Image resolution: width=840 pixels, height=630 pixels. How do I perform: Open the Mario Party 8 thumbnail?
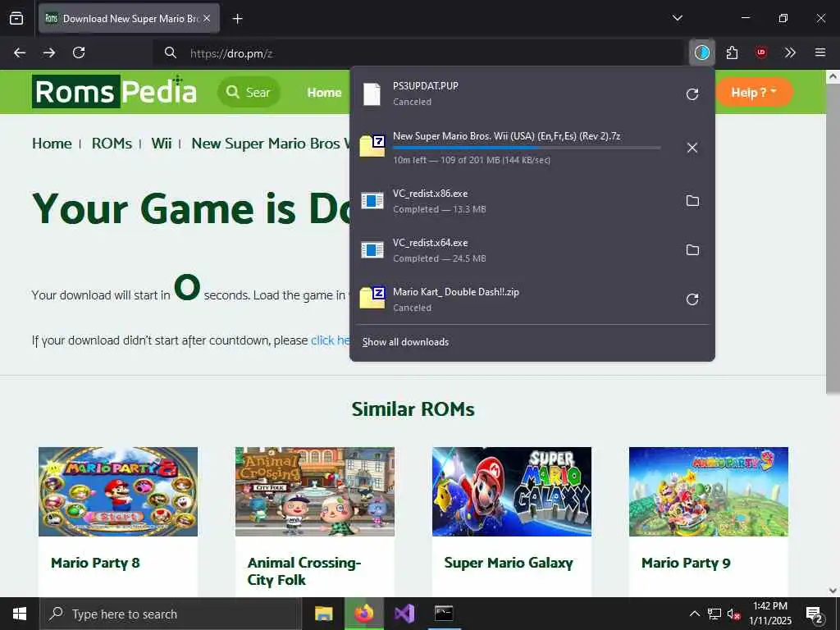point(118,492)
